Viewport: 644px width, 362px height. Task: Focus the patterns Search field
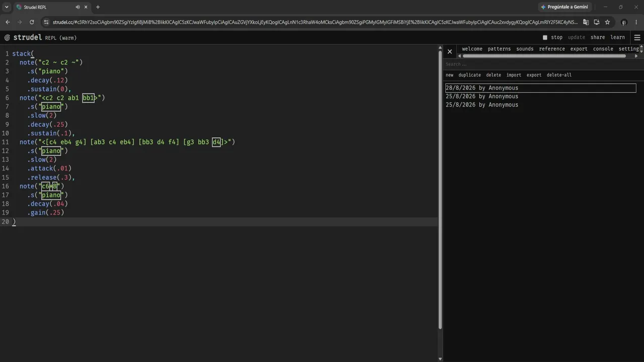(541, 64)
